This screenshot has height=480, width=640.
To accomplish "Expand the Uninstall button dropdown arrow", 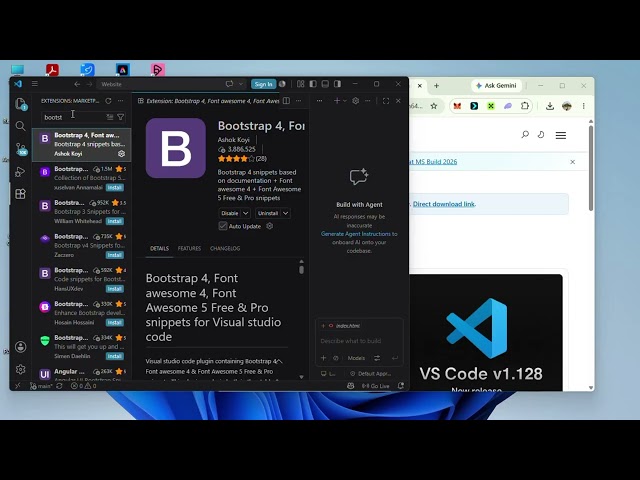I will click(286, 213).
